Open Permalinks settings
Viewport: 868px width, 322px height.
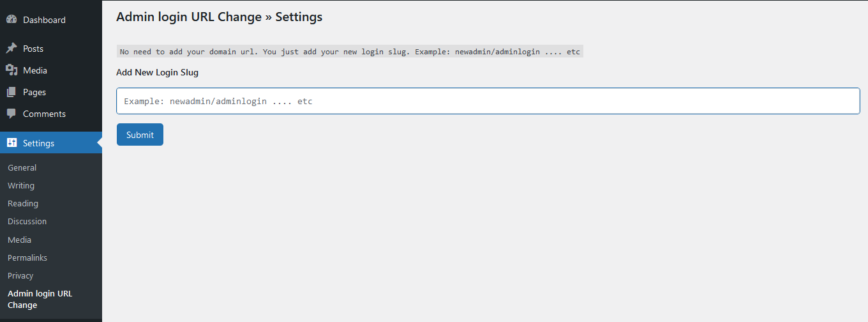coord(27,257)
